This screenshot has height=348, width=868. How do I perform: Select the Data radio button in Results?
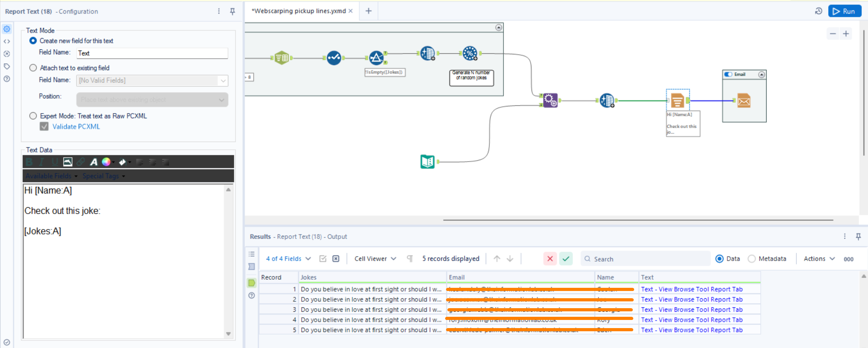[719, 259]
